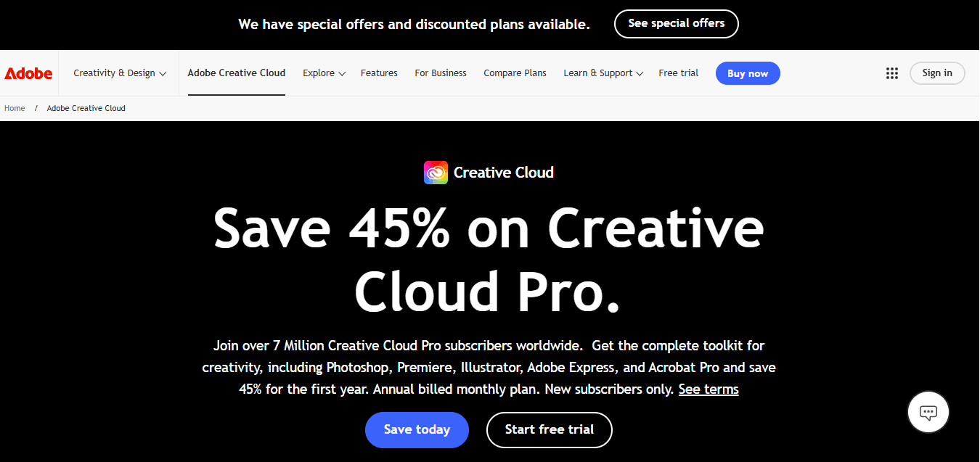This screenshot has width=980, height=462.
Task: Click the Save 45% hero headline
Action: [x=489, y=259]
